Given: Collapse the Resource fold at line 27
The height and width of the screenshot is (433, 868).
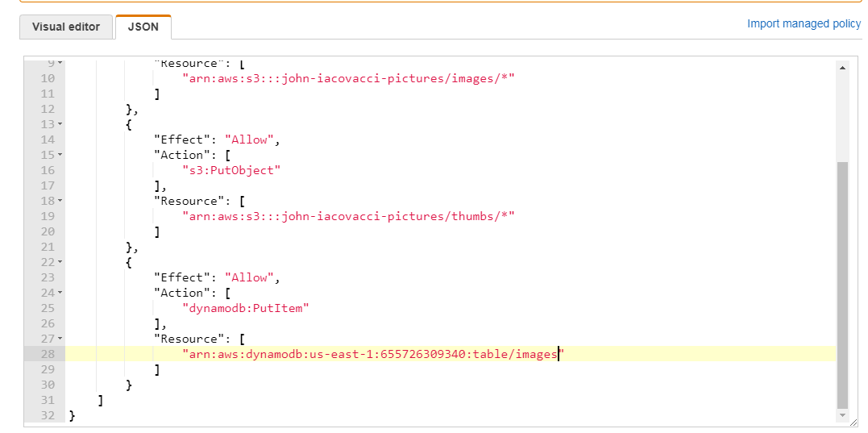Looking at the screenshot, I should (60, 339).
